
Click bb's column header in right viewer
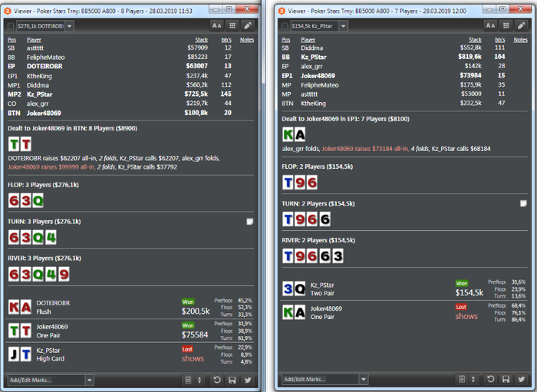[x=500, y=40]
